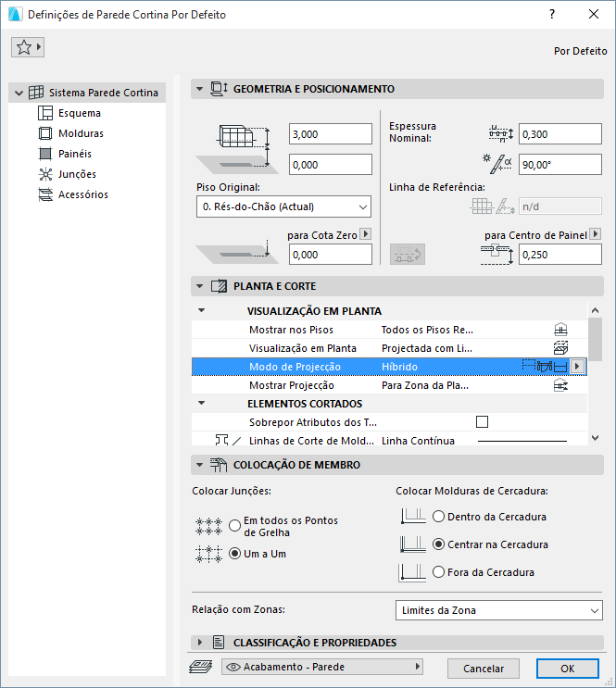Click the help question mark button
The height and width of the screenshot is (688, 616).
552,14
